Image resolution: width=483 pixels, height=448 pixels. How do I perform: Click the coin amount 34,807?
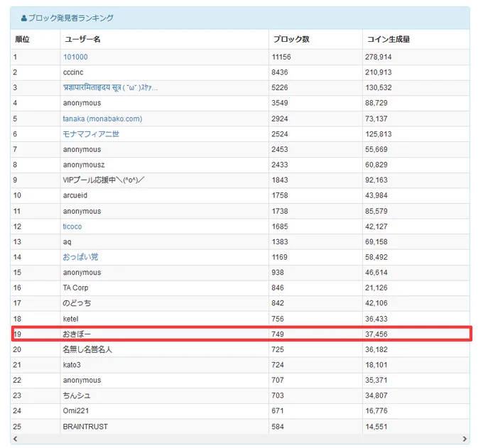(x=376, y=395)
